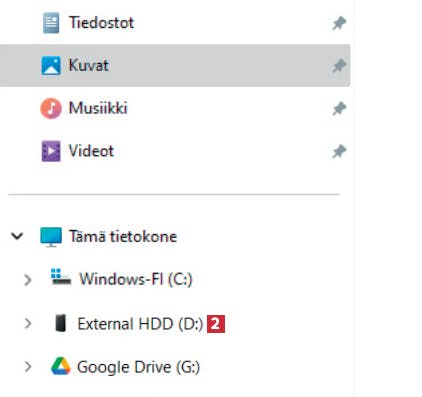Select the Videot film icon
The width and height of the screenshot is (422, 397).
point(51,151)
